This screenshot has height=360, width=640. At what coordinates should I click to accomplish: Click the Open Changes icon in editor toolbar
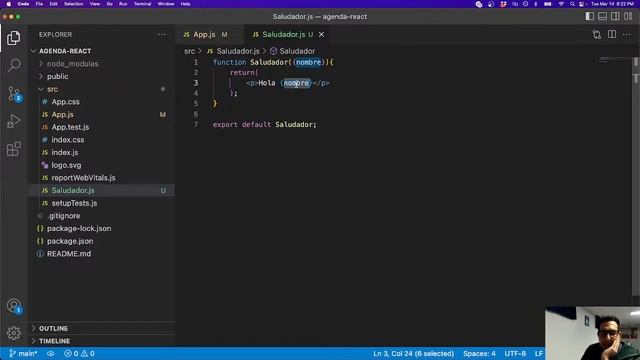click(x=597, y=35)
